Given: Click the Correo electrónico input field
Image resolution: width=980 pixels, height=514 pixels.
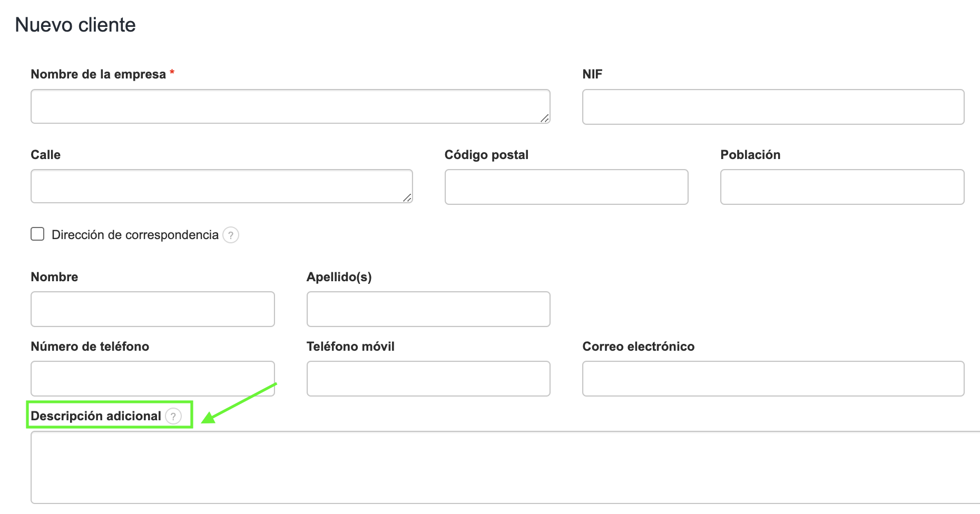Looking at the screenshot, I should pos(773,379).
